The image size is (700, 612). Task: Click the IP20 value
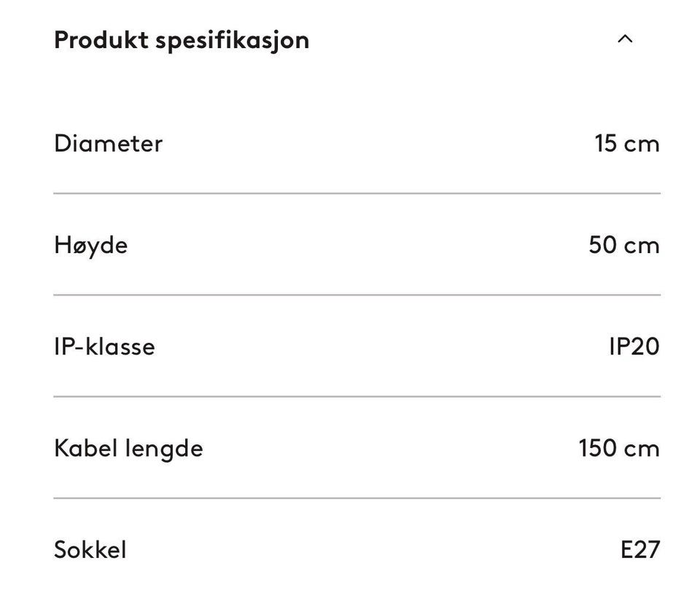click(x=634, y=346)
